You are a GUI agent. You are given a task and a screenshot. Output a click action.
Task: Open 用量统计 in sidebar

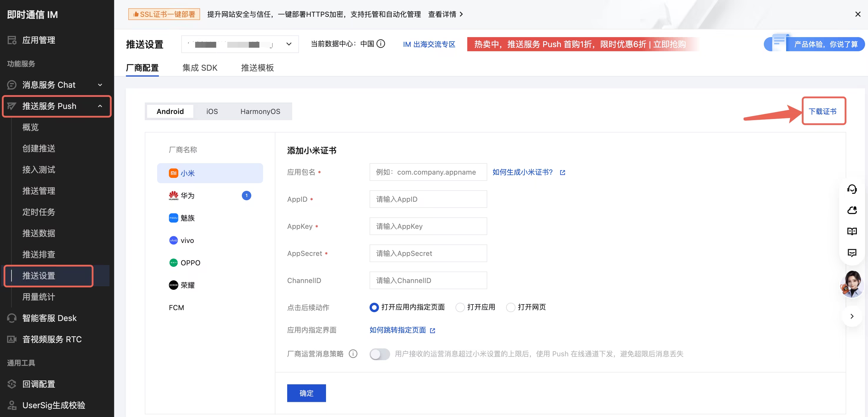coord(39,297)
